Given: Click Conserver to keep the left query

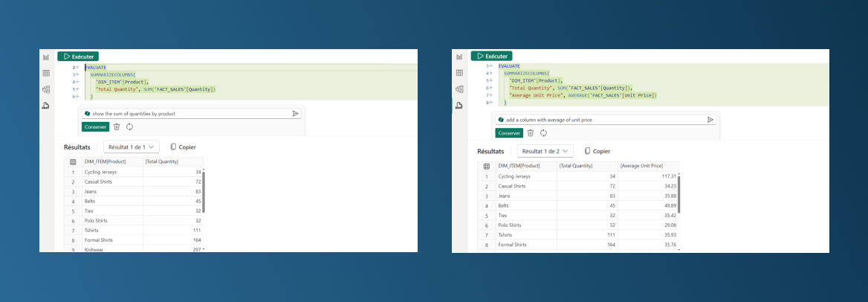Looking at the screenshot, I should tap(95, 127).
